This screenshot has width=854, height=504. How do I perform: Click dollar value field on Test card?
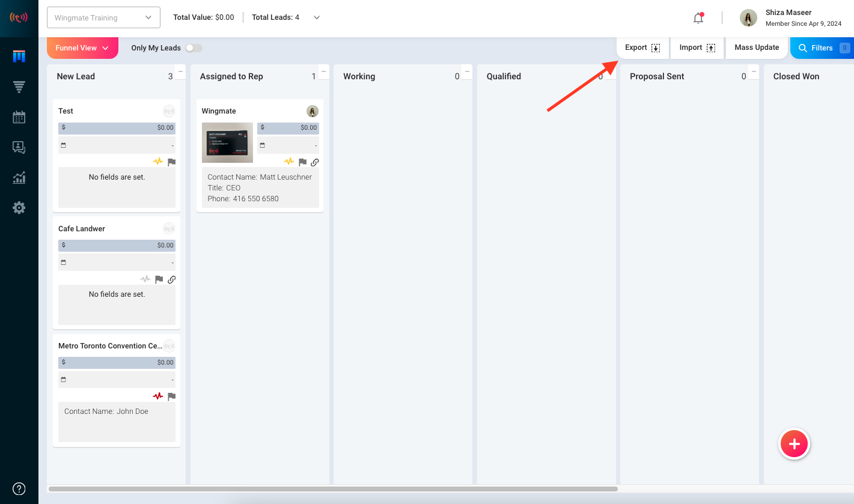117,128
